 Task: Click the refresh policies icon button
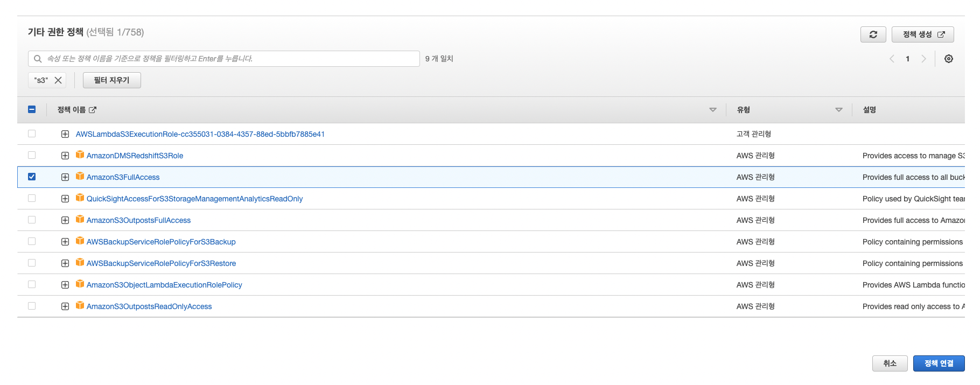click(x=873, y=34)
